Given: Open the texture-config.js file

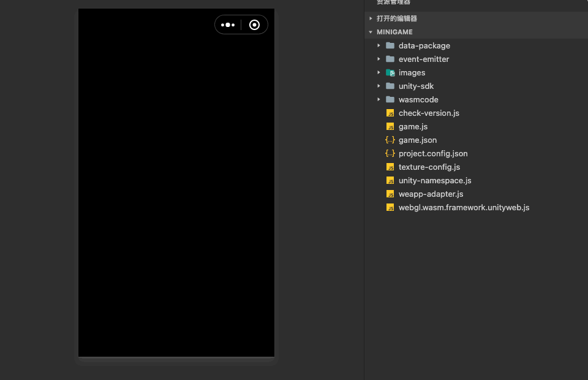Looking at the screenshot, I should [x=429, y=167].
